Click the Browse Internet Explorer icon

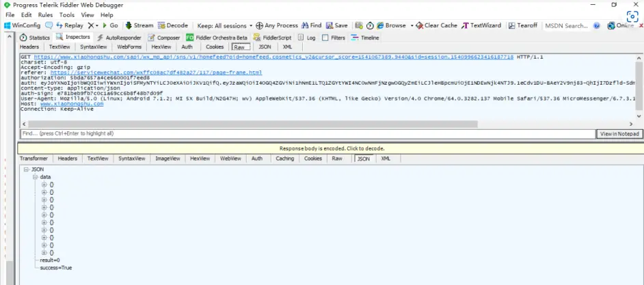(380, 25)
